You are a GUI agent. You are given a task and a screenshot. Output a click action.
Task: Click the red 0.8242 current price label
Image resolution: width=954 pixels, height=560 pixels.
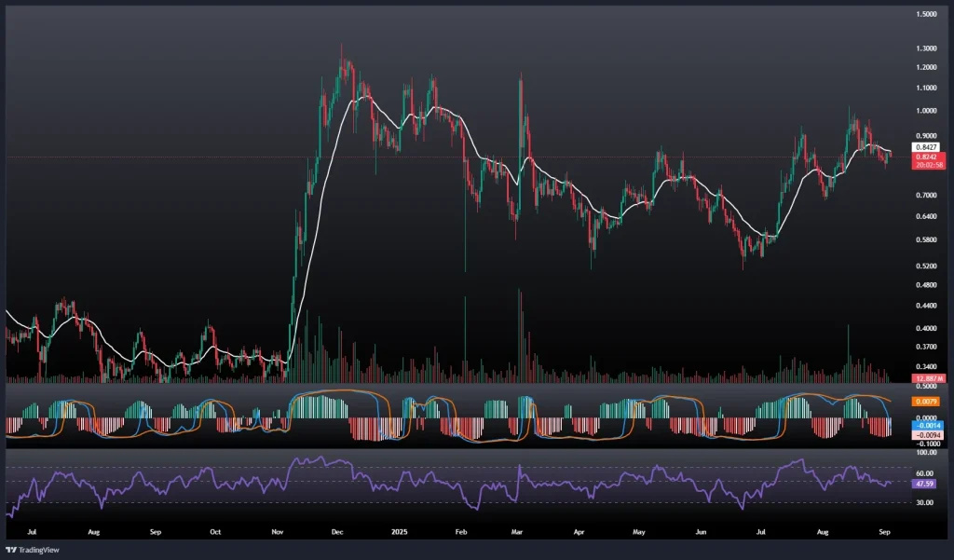926,157
